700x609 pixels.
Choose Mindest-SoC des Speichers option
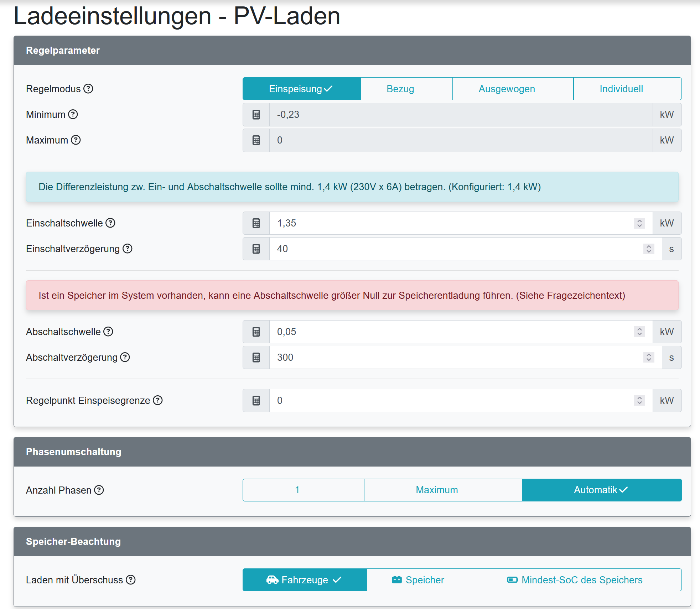pyautogui.click(x=582, y=580)
